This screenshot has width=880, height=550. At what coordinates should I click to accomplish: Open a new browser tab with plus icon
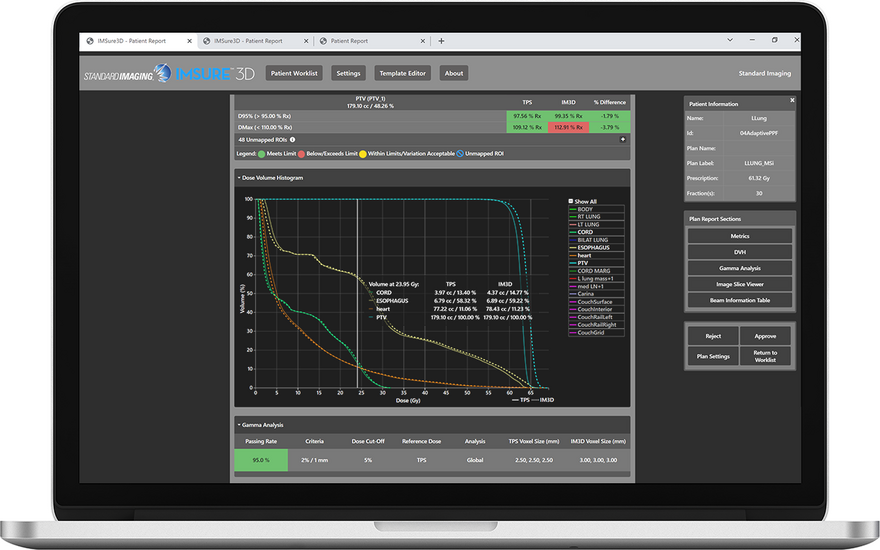click(x=441, y=41)
